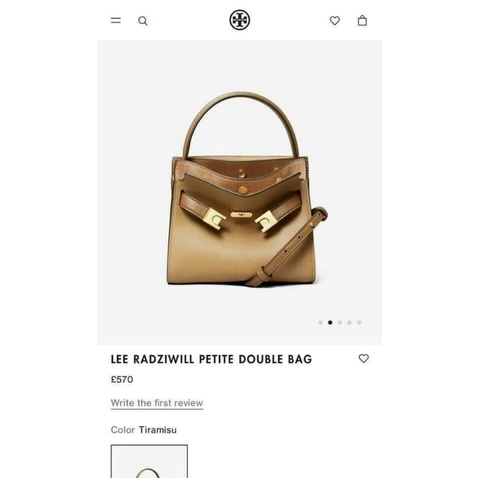Click the shoulder strap in product photo
The image size is (478, 478).
coord(287,246)
